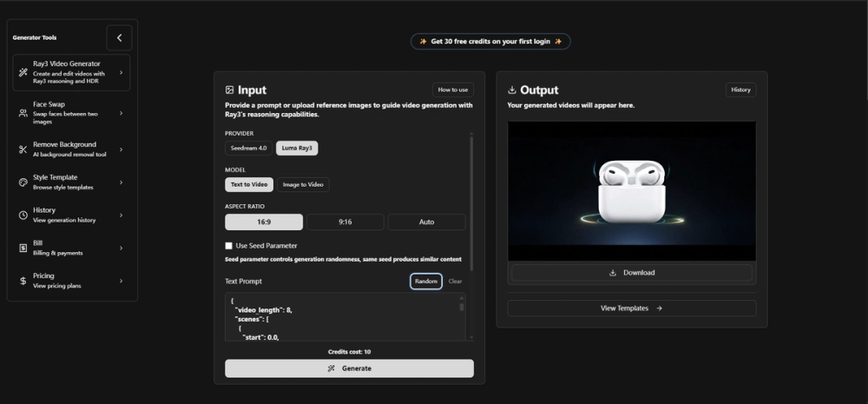Open the Face Swap tool
Viewport: 868px width, 404px height.
[x=71, y=113]
